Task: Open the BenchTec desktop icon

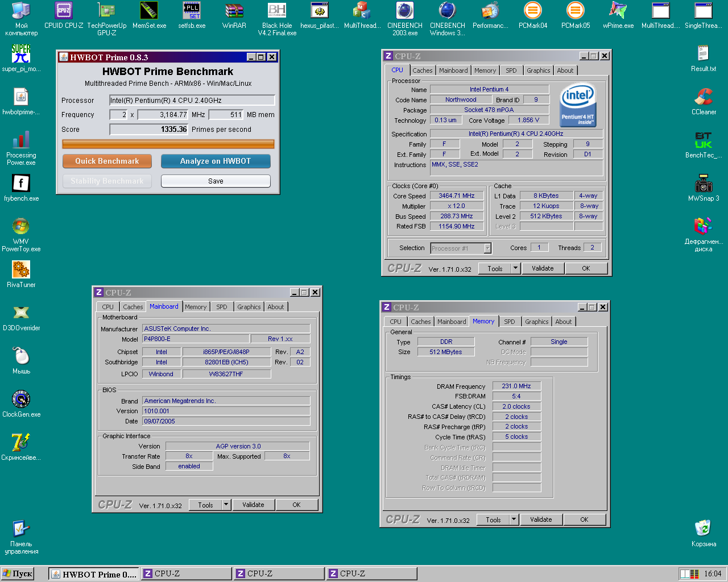Action: [x=704, y=145]
